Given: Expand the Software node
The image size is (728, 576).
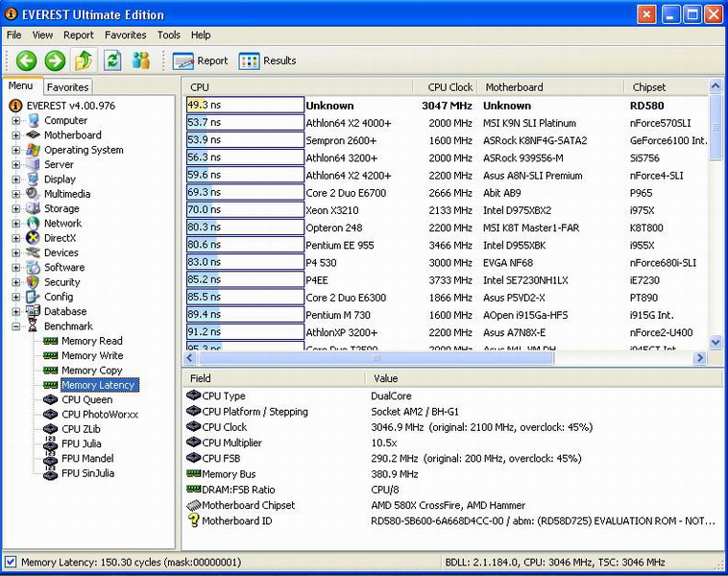Looking at the screenshot, I should pyautogui.click(x=15, y=268).
